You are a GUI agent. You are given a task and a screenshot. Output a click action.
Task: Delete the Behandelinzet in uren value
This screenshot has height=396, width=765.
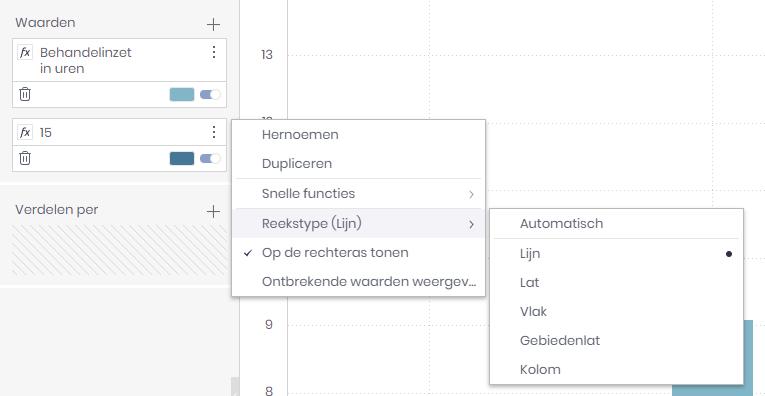[25, 94]
